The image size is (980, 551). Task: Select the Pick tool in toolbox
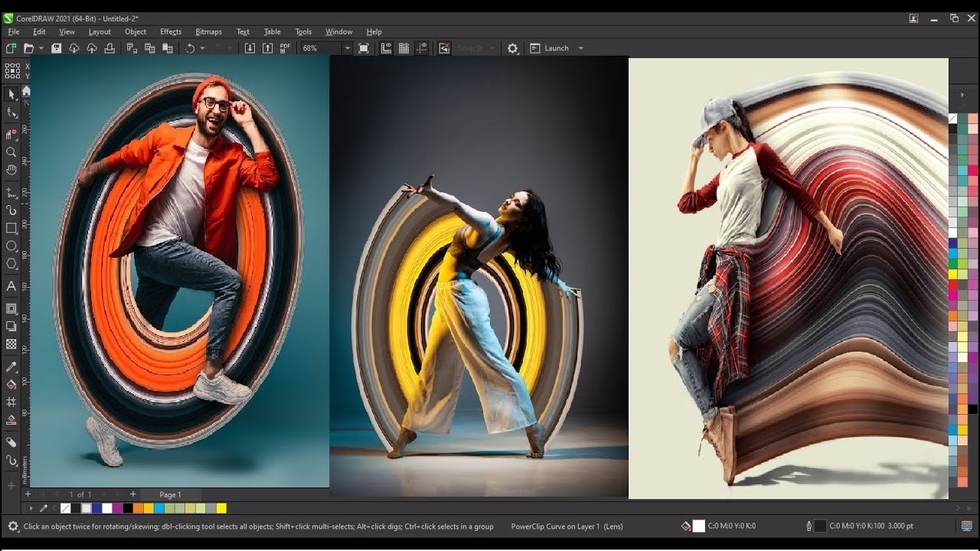point(11,94)
